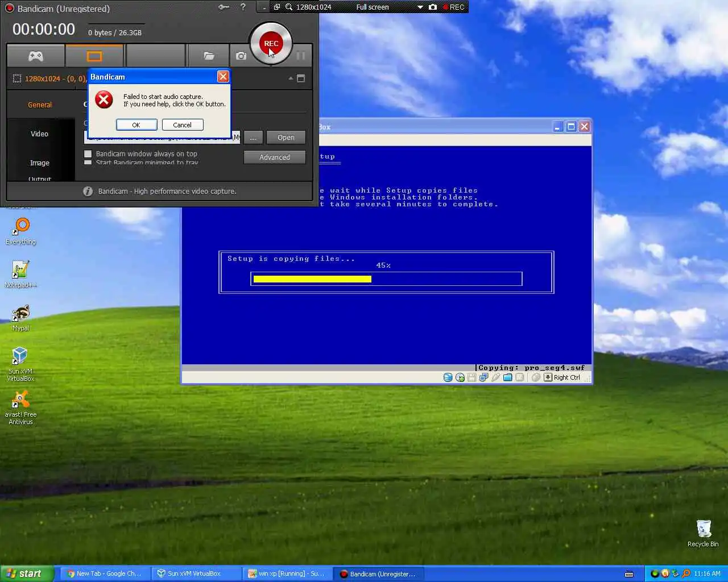Click Full screen label on capture bar
This screenshot has height=582, width=728.
coord(373,7)
